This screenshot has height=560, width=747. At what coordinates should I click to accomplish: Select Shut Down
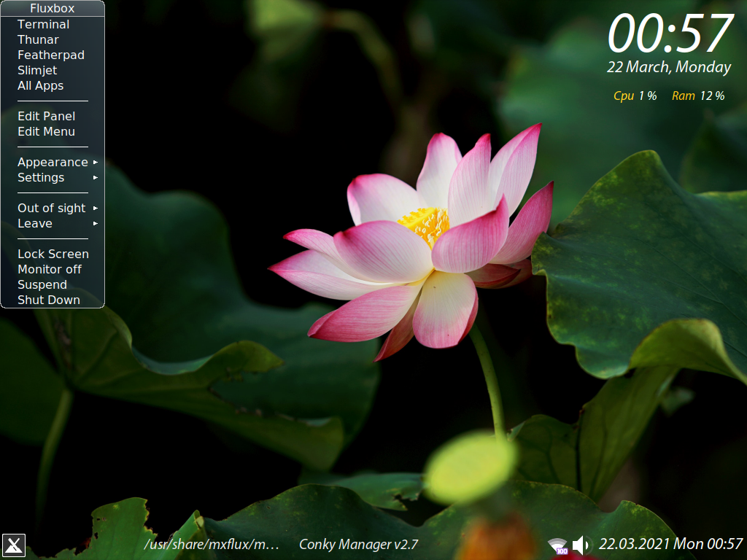[x=53, y=300]
